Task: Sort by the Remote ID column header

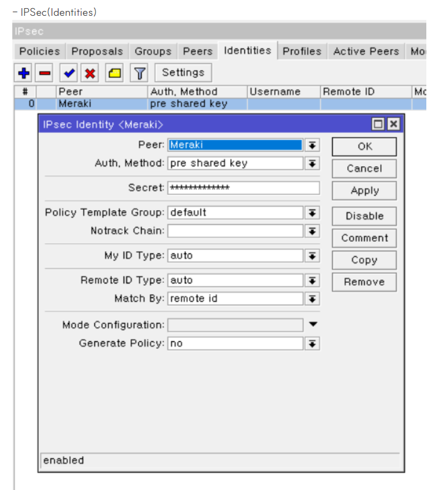Action: (x=366, y=91)
